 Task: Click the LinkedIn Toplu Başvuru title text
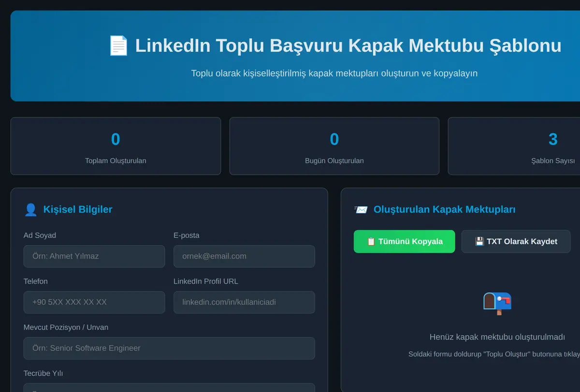pyautogui.click(x=348, y=45)
